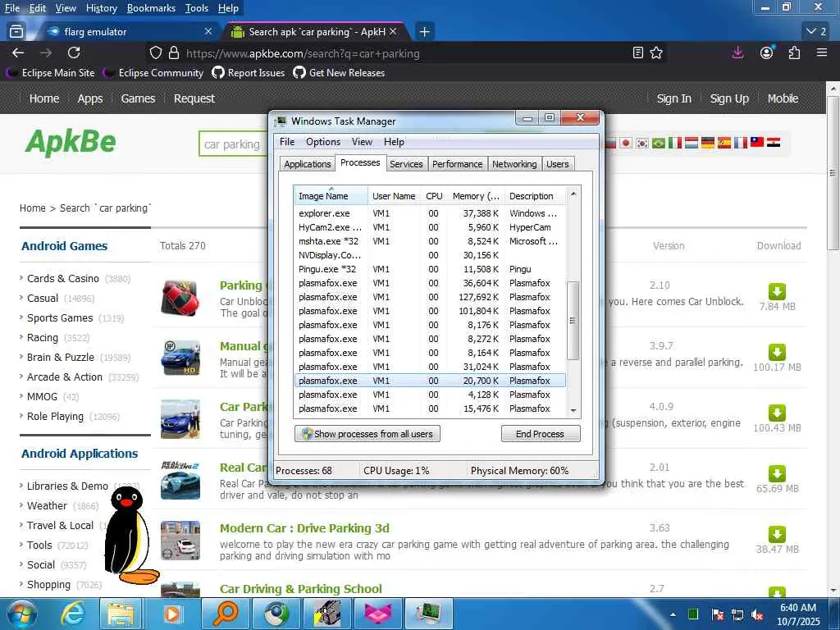
Task: Open the pink Plasmafox taskbar icon
Action: pos(378,614)
